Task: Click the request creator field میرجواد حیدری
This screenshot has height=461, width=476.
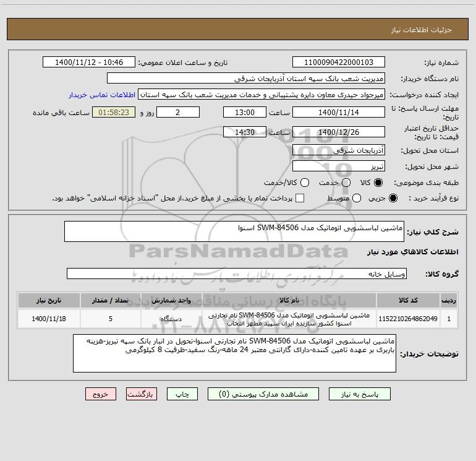Action: (261, 94)
